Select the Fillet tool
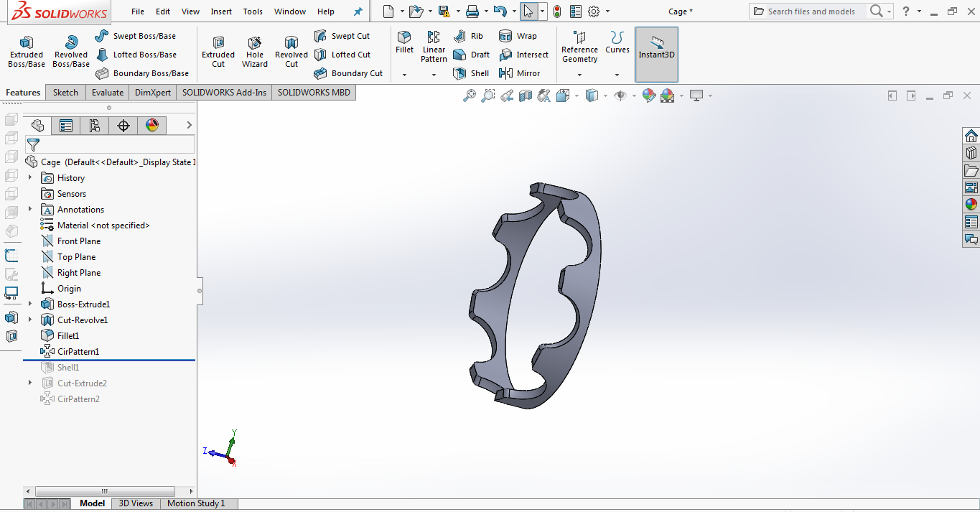 [405, 42]
